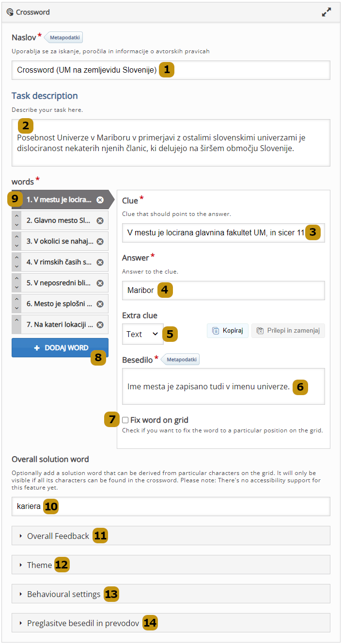Enable the Fix word on grid checkbox
342x644 pixels.
tap(125, 420)
